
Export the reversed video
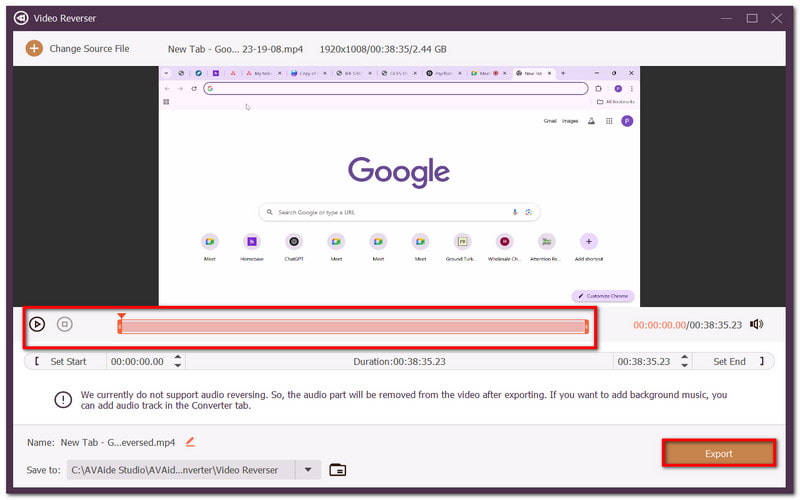pyautogui.click(x=718, y=453)
